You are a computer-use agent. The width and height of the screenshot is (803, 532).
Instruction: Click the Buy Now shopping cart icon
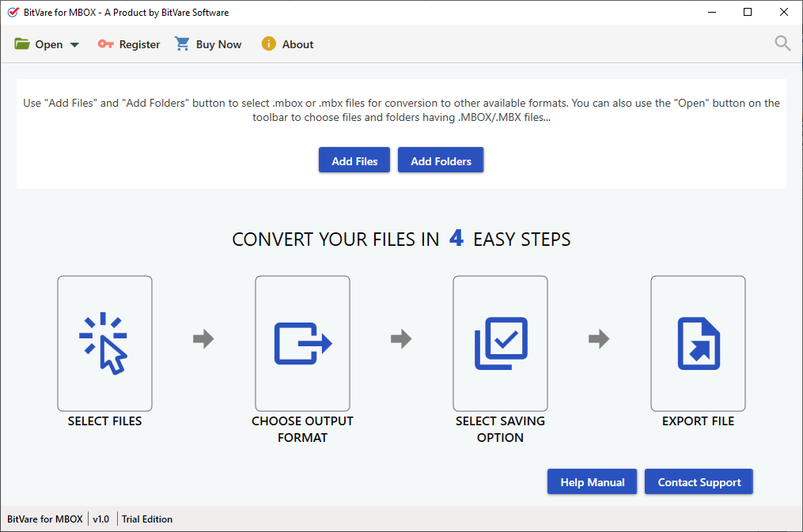pyautogui.click(x=181, y=44)
